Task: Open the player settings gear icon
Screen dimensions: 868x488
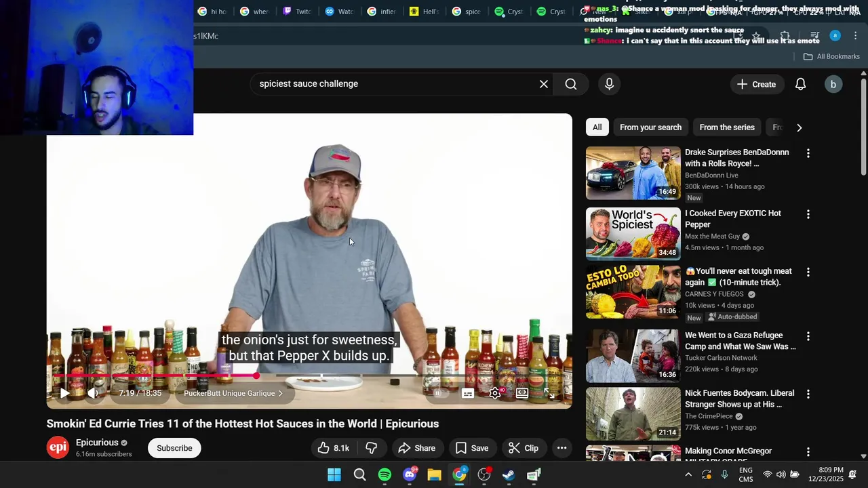Action: pyautogui.click(x=496, y=393)
